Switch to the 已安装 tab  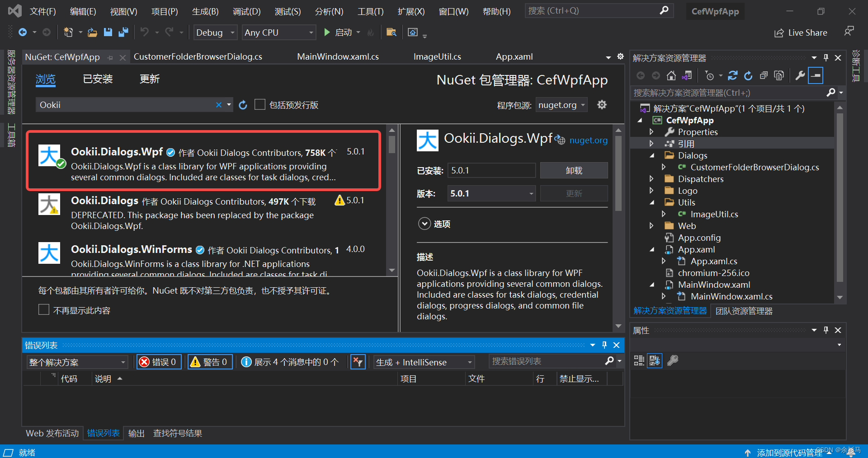pyautogui.click(x=97, y=79)
